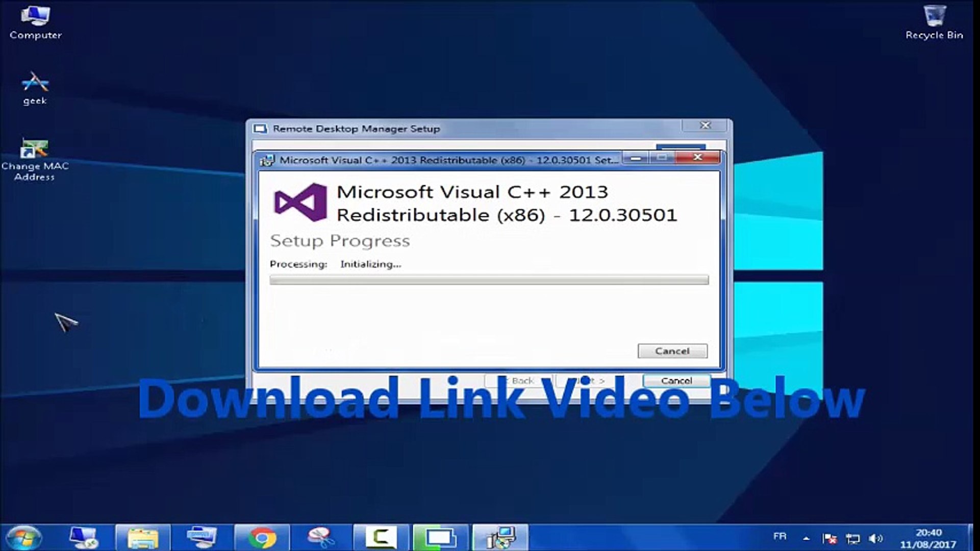Open the clock and date display
Image resolution: width=980 pixels, height=551 pixels.
(x=928, y=539)
